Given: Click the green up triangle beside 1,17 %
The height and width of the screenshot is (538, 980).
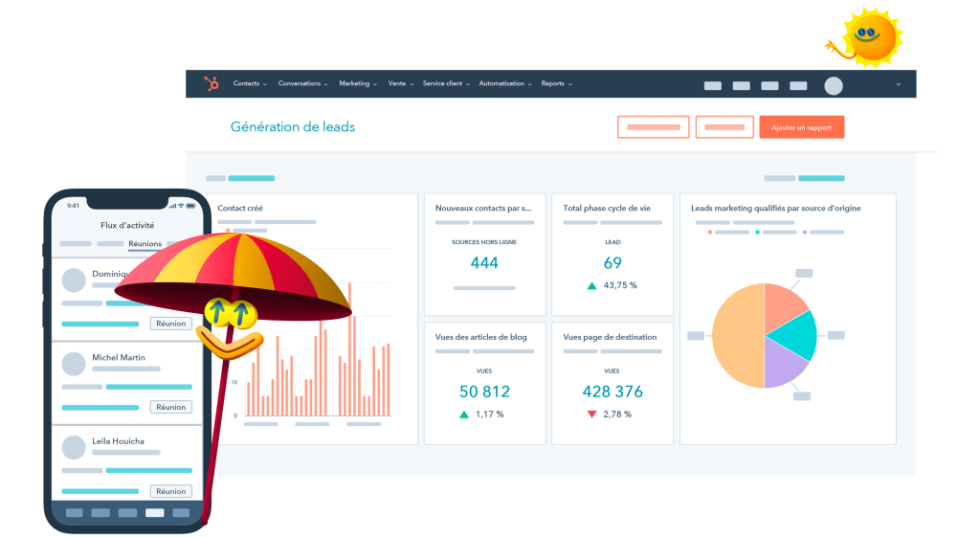Looking at the screenshot, I should pyautogui.click(x=464, y=415).
